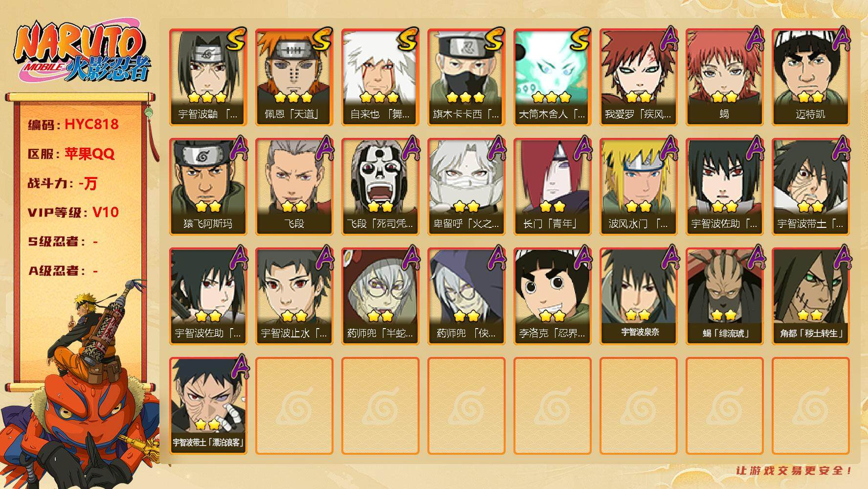Image resolution: width=868 pixels, height=489 pixels.
Task: Open the 自来也 ninja card
Action: coord(380,77)
